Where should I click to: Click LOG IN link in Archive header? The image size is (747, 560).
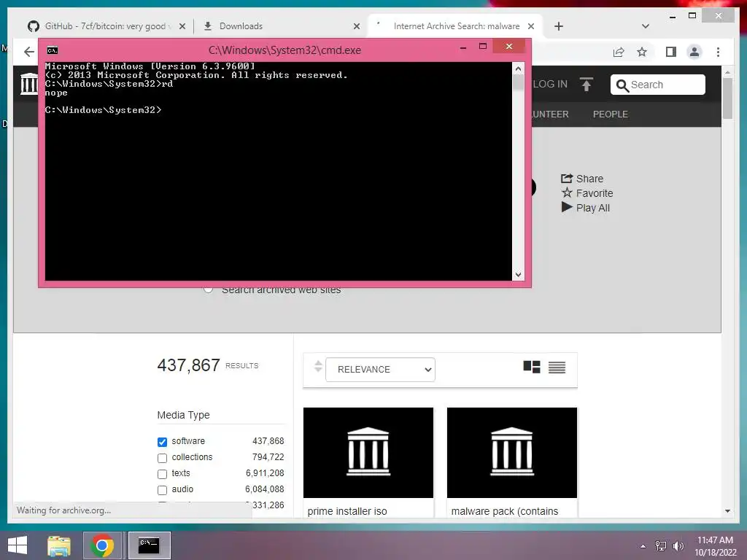pos(550,85)
